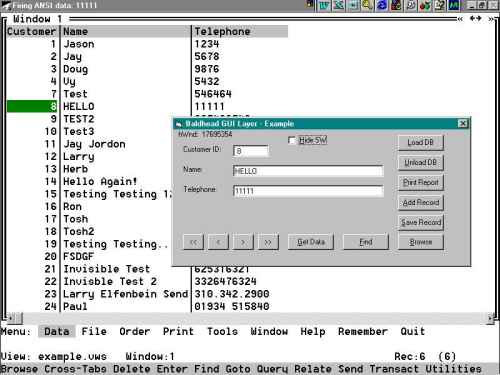Select the Remember menu item
The height and width of the screenshot is (375, 500).
(x=363, y=331)
